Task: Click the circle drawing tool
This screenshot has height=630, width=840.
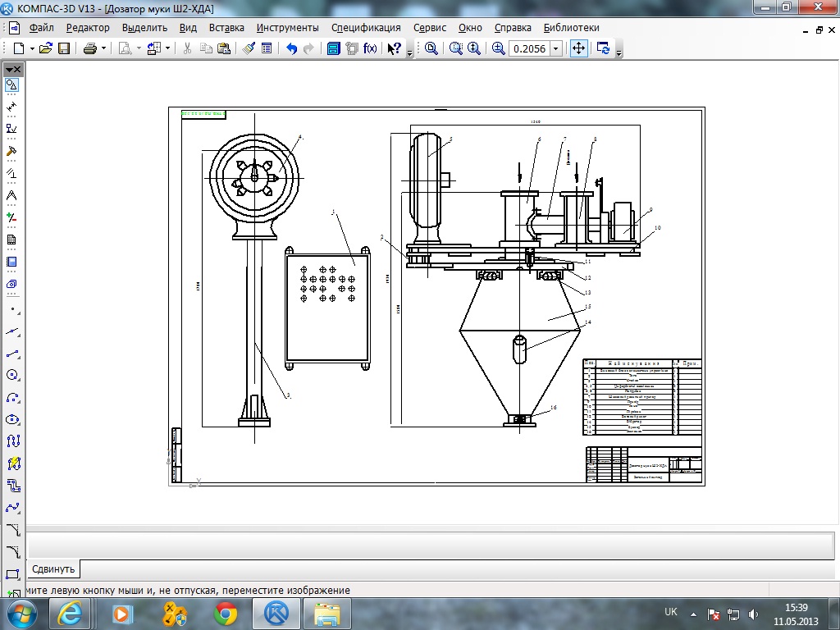Action: [x=12, y=375]
